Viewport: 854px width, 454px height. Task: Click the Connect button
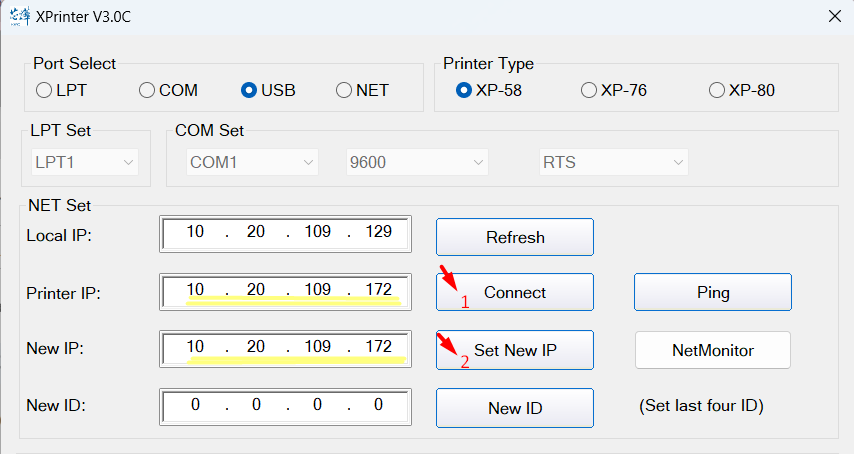coord(515,292)
